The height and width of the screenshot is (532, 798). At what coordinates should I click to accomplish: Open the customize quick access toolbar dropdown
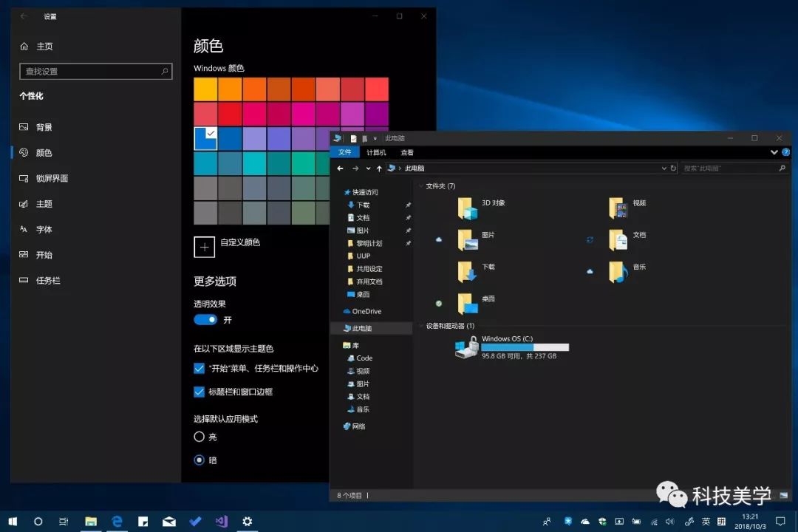point(375,138)
